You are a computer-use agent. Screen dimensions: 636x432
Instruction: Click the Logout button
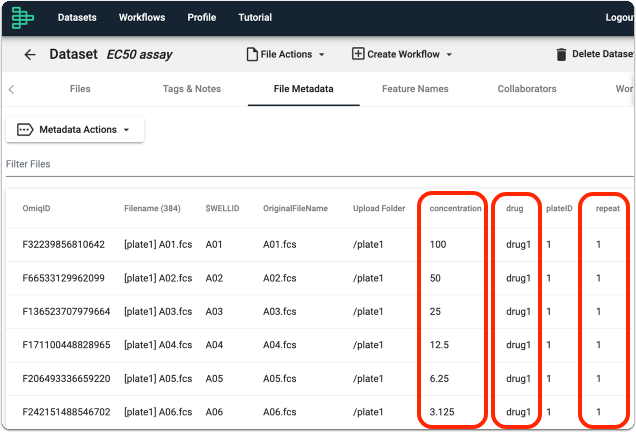click(620, 17)
